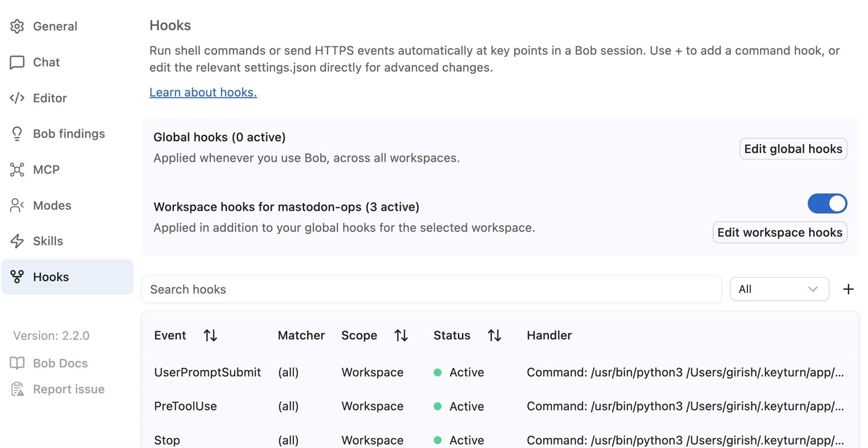Click the Handler command in PreToolUse row
Image resolution: width=868 pixels, height=448 pixels.
click(x=685, y=406)
